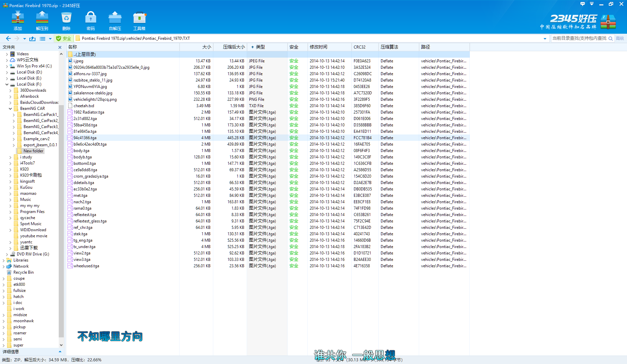The height and width of the screenshot is (364, 627).
Task: Sort by 大小 column header
Action: 196,47
